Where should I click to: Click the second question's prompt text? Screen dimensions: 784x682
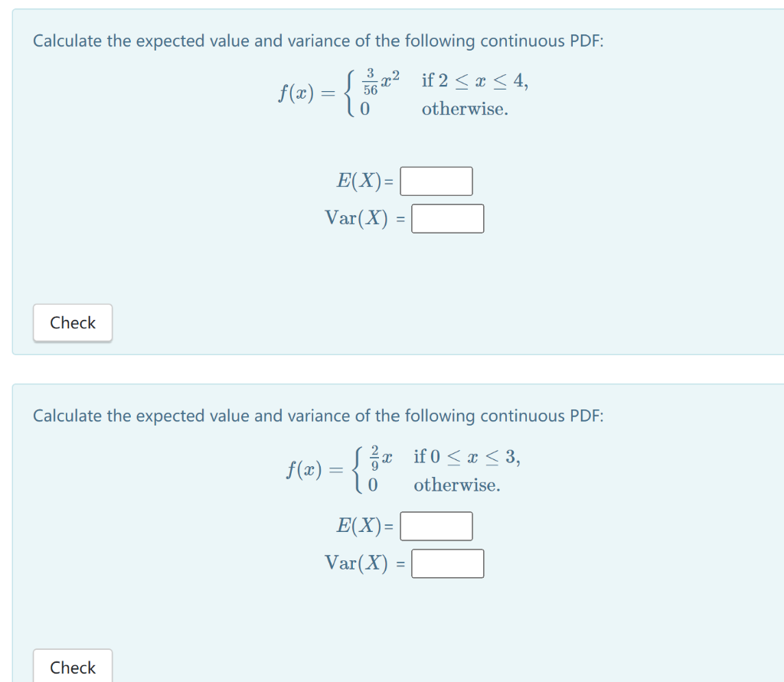point(318,416)
